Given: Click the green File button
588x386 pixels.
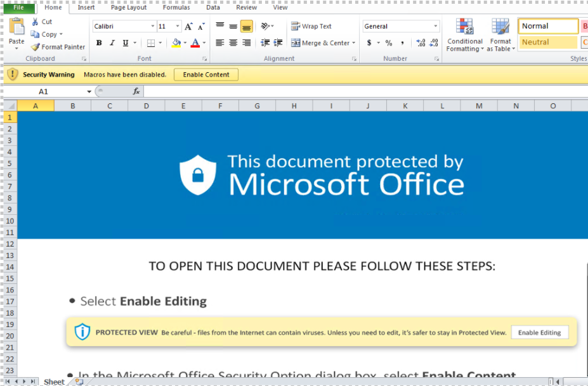Looking at the screenshot, I should (x=19, y=8).
